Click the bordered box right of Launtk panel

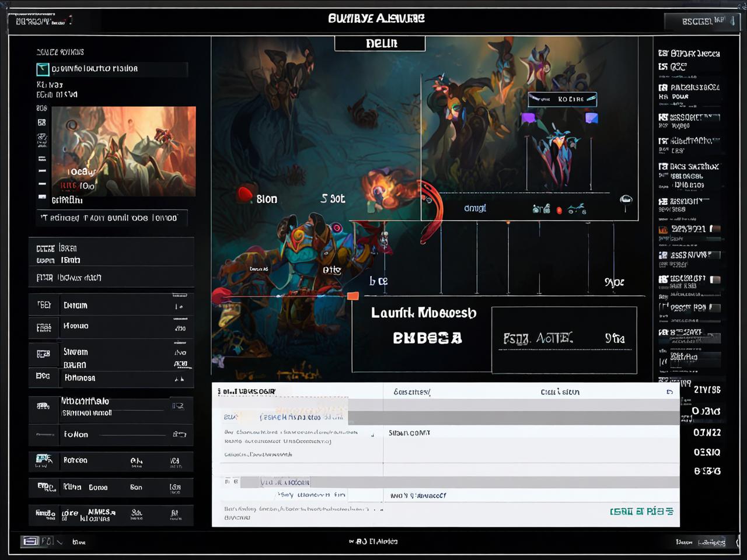pos(564,340)
